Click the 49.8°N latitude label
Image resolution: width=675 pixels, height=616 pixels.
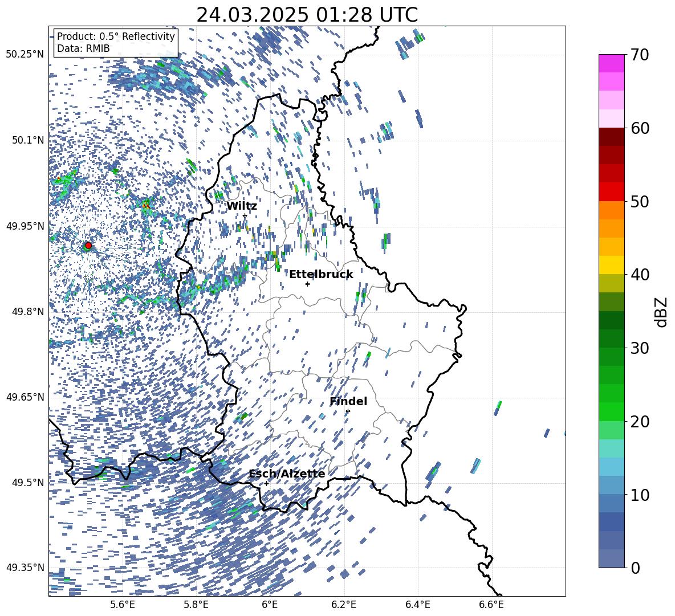coord(27,312)
